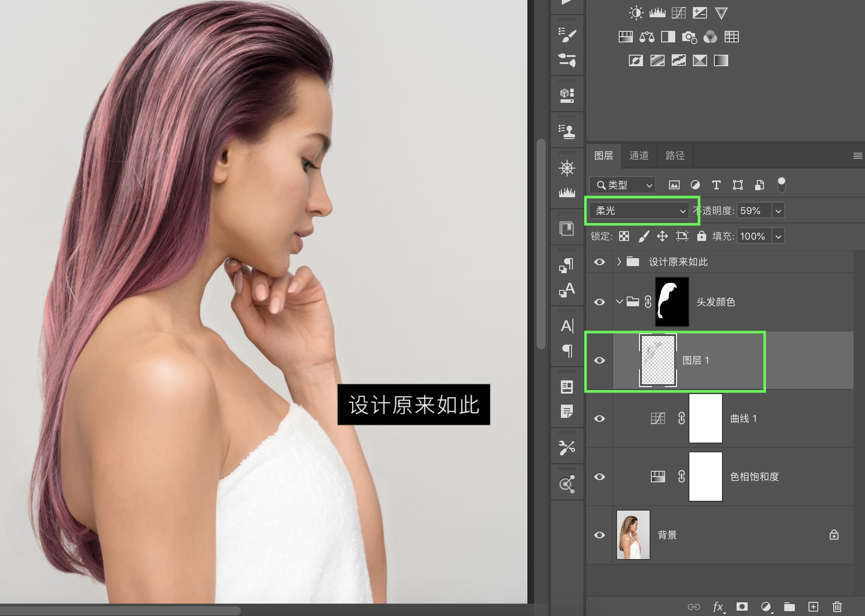This screenshot has width=865, height=616.
Task: Click the Color Balance adjustment icon
Action: click(647, 37)
